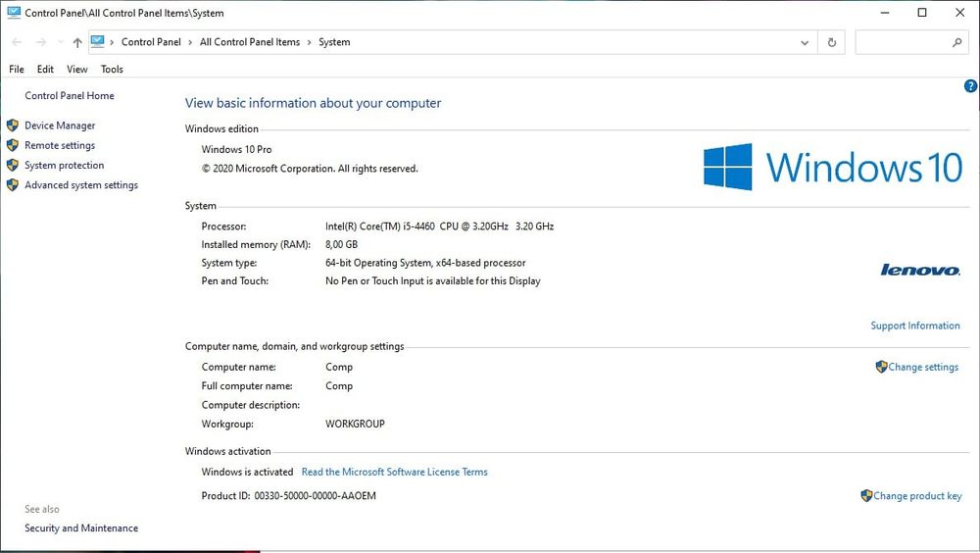The height and width of the screenshot is (553, 980).
Task: Open the View menu
Action: [x=77, y=70]
